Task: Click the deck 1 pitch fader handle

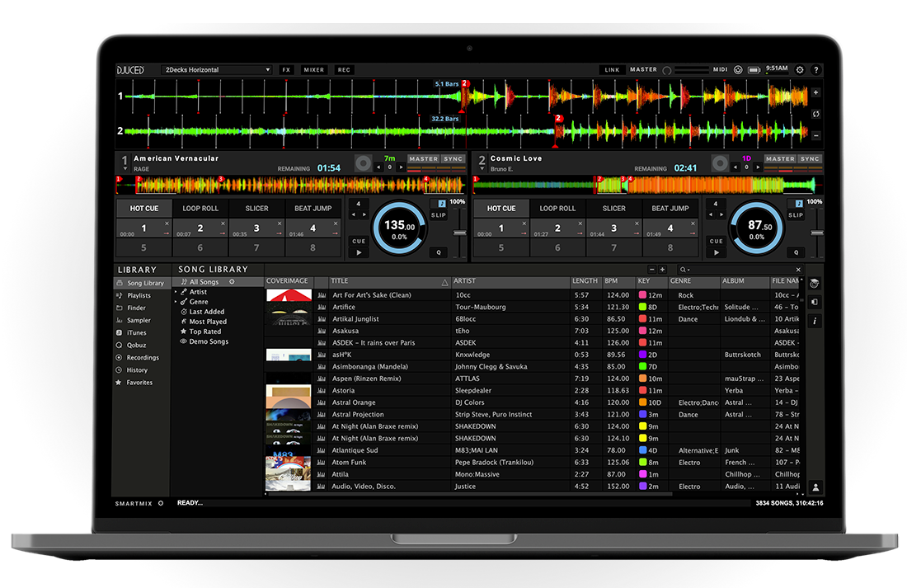Action: point(460,233)
